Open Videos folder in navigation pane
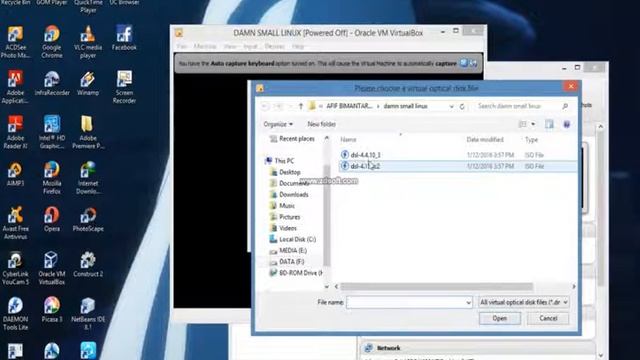The height and width of the screenshot is (360, 640). (283, 228)
